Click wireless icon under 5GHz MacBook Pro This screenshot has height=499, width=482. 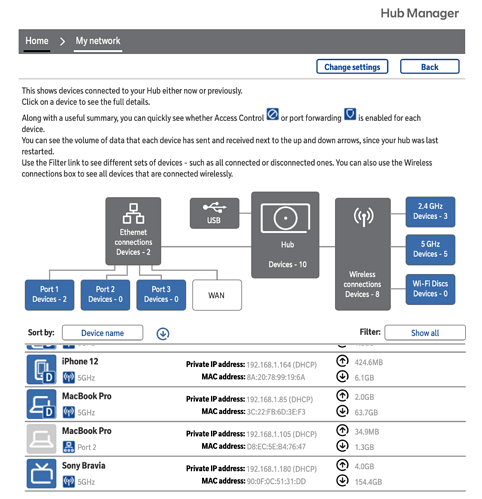pos(69,412)
